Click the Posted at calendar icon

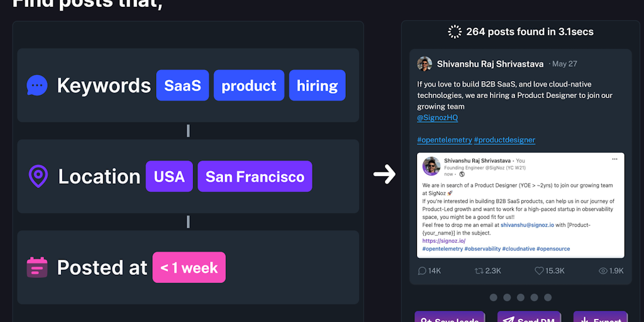(37, 267)
